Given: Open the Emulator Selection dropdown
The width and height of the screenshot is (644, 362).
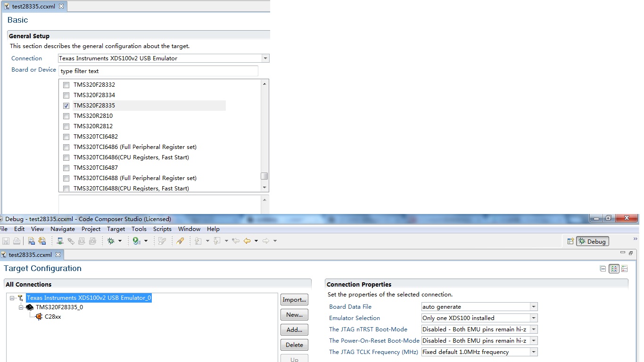Looking at the screenshot, I should (x=534, y=318).
